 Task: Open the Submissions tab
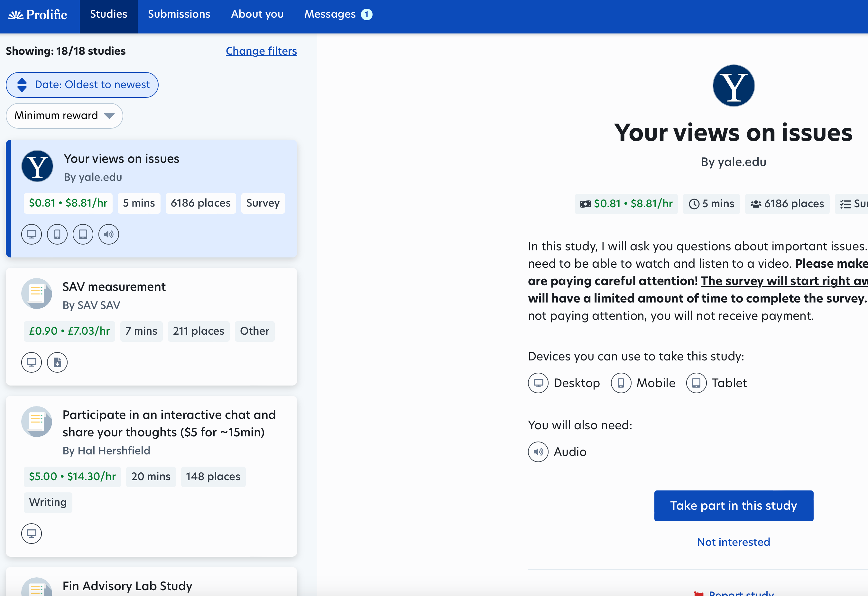pyautogui.click(x=179, y=14)
